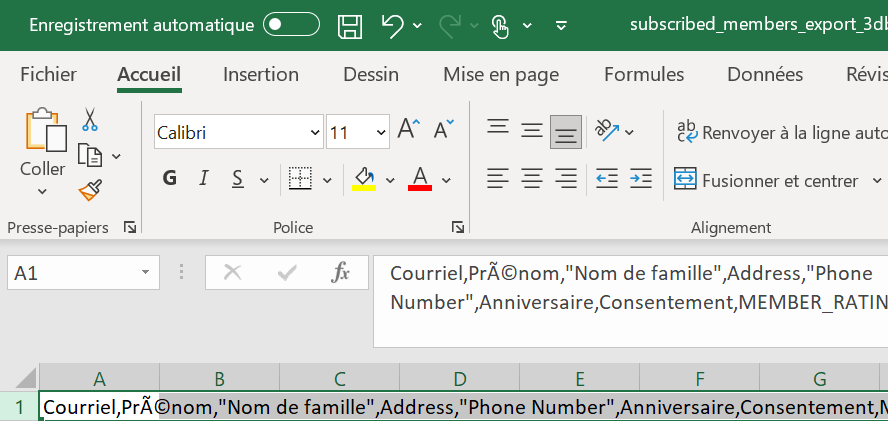Click the Center horizontally icon
The image size is (888, 421).
(532, 179)
